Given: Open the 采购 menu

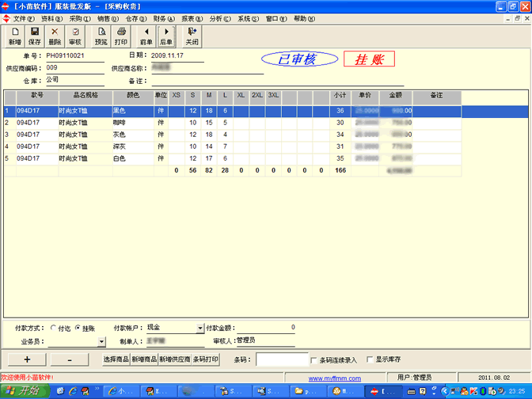Looking at the screenshot, I should pos(79,18).
